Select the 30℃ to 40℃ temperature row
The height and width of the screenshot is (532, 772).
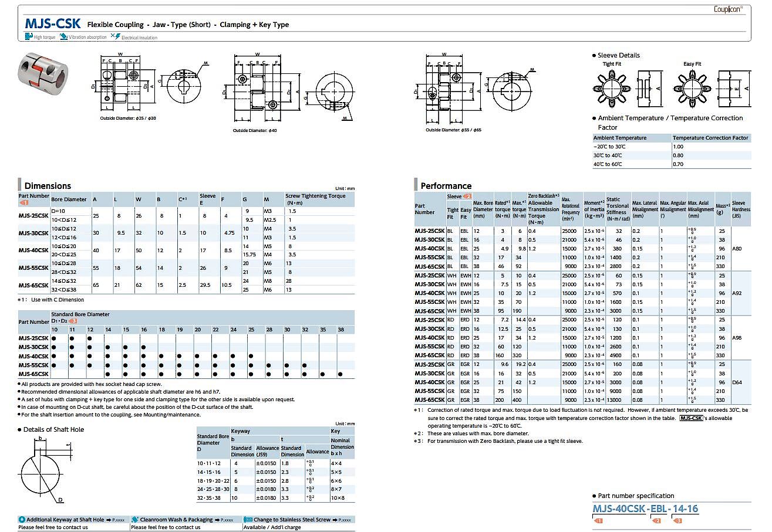672,155
